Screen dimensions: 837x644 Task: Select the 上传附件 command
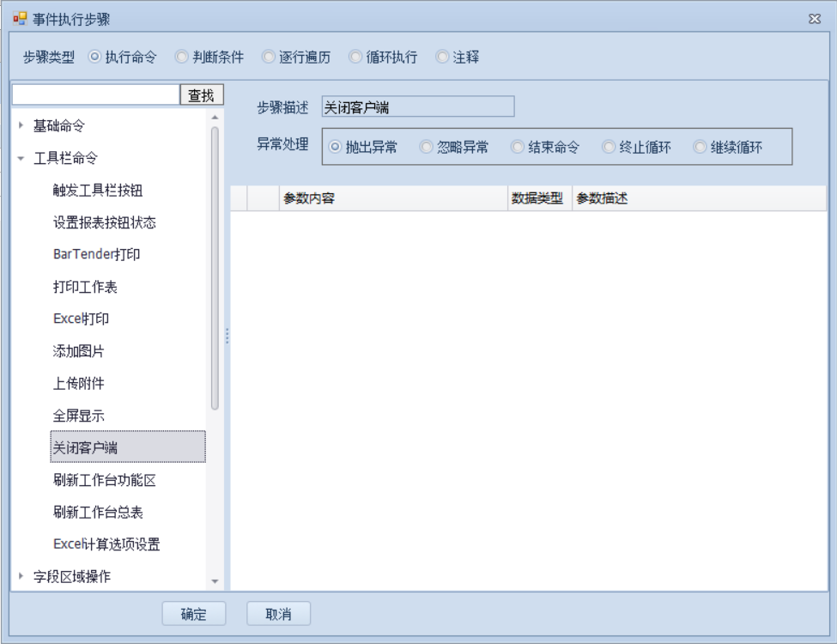(x=79, y=384)
